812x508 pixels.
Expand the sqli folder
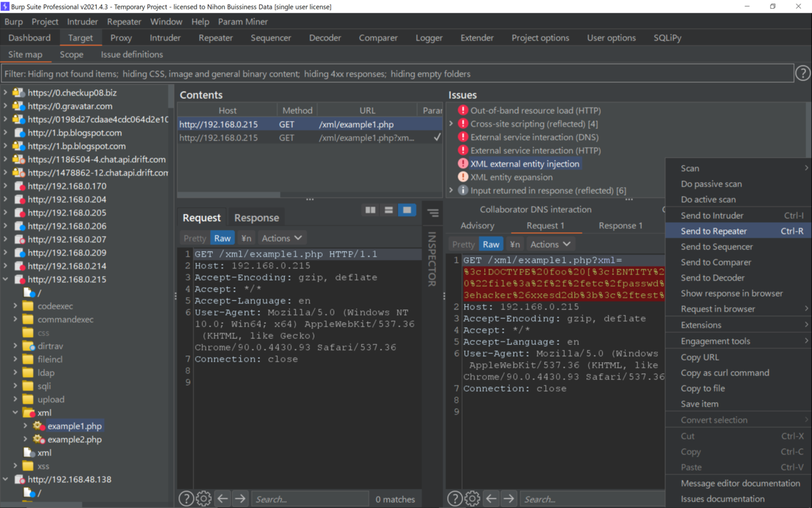[x=16, y=386]
